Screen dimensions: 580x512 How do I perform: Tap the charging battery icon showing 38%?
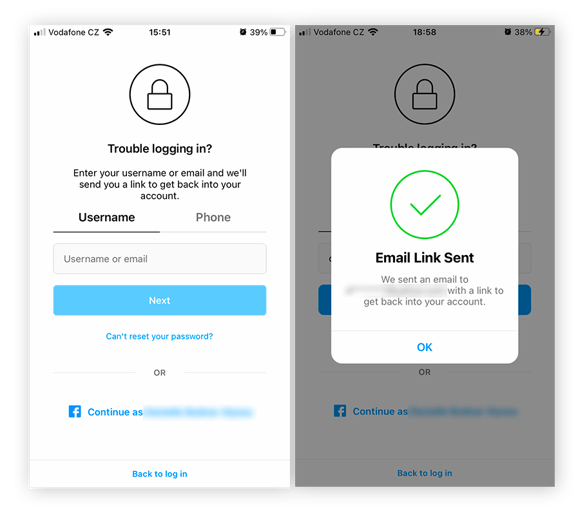(542, 32)
